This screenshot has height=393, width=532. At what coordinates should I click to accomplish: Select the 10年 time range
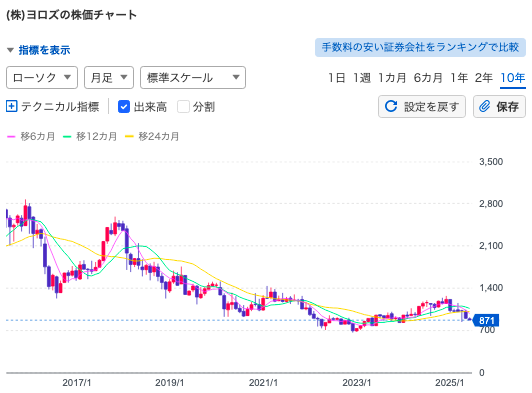coord(513,78)
